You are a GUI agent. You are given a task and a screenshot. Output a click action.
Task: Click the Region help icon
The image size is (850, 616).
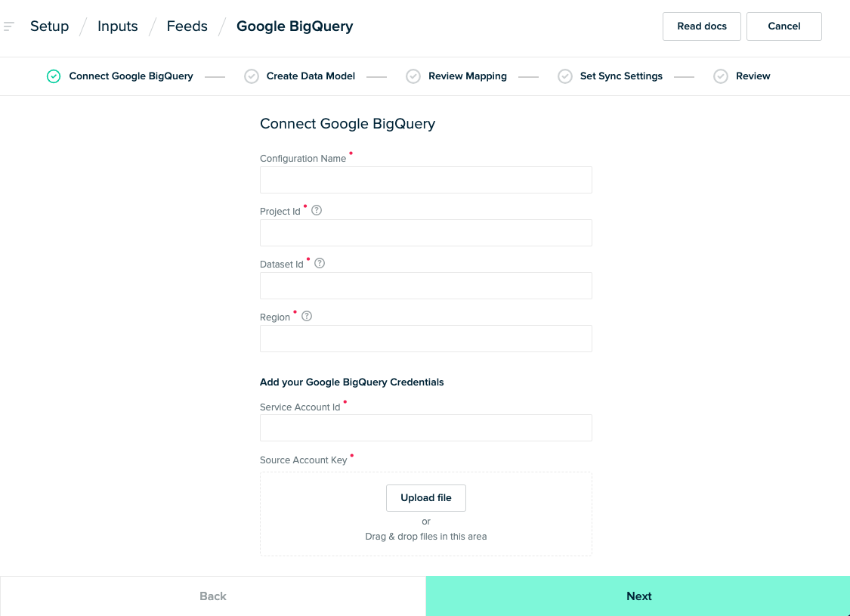point(307,317)
